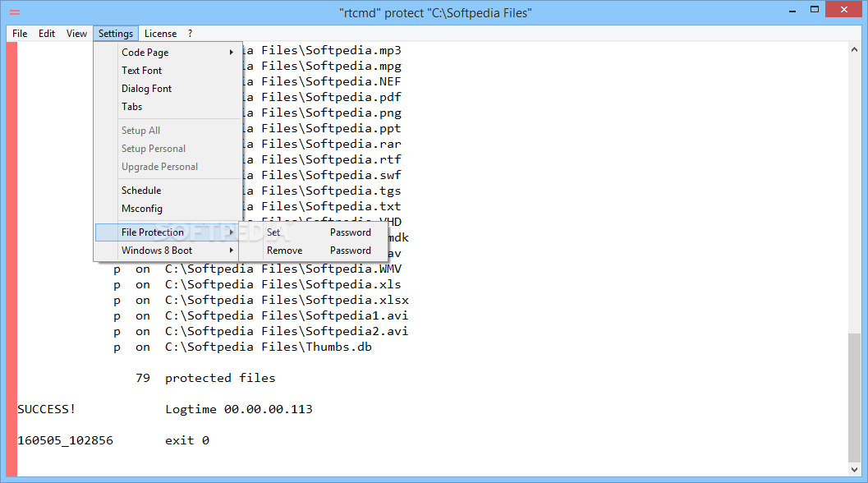Click the 'Softpedia.xlsx' file path line

point(287,300)
